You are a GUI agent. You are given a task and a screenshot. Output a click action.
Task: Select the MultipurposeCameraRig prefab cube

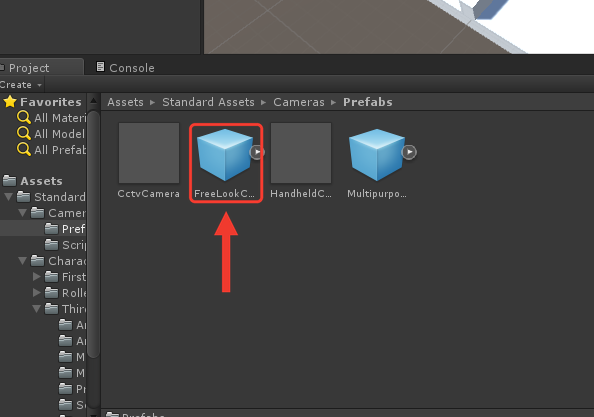[x=377, y=155]
